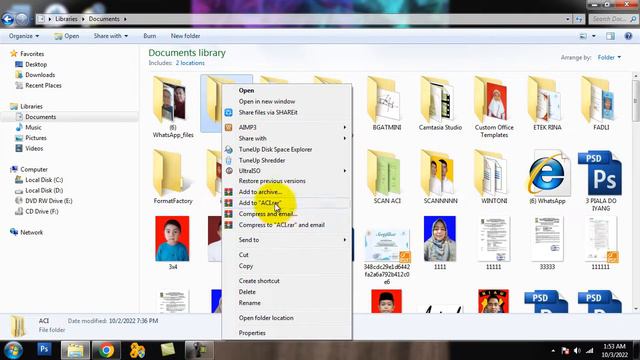Select Local Disk (C:) in sidebar
Screen dimensions: 640x360
(39, 180)
